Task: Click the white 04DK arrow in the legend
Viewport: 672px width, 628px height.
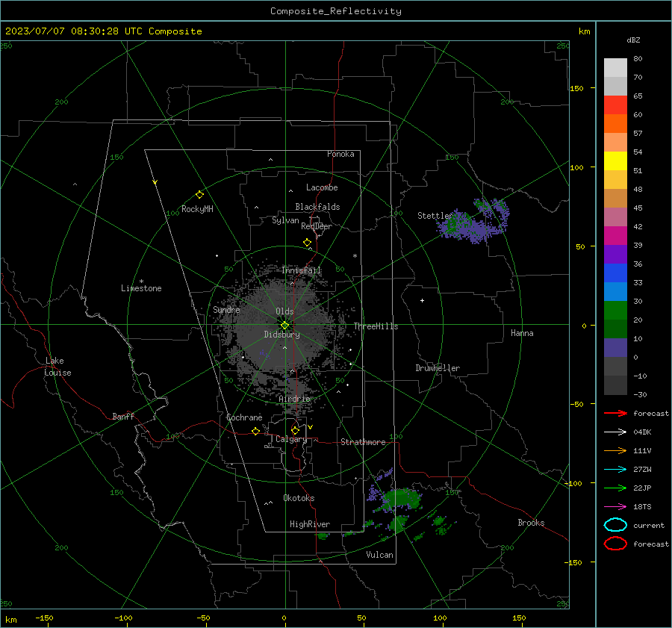Action: tap(615, 432)
